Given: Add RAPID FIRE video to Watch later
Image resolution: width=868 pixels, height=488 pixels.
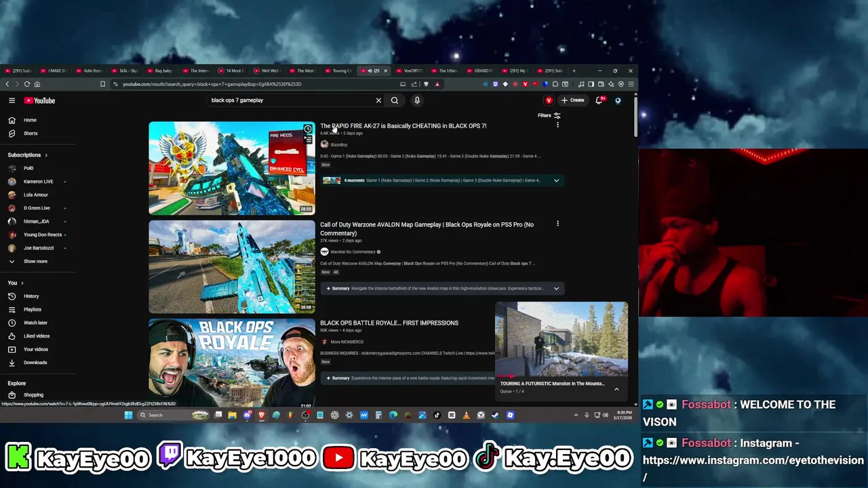Looking at the screenshot, I should (308, 129).
